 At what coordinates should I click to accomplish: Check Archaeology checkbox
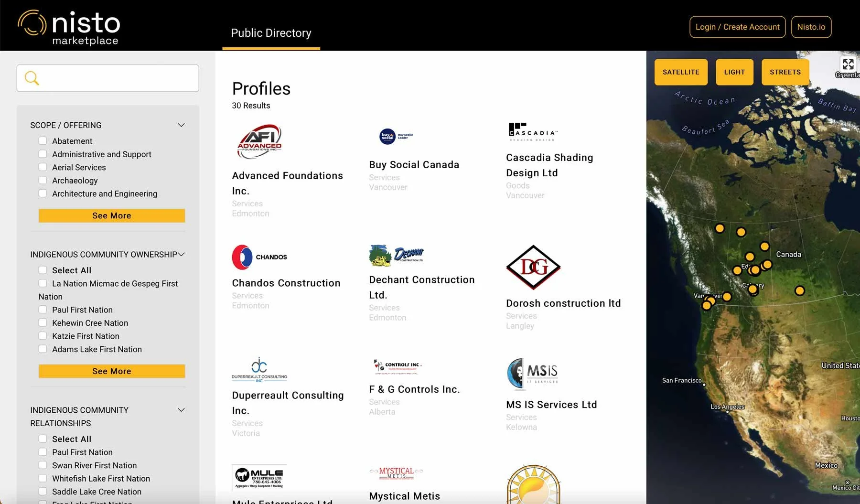43,180
